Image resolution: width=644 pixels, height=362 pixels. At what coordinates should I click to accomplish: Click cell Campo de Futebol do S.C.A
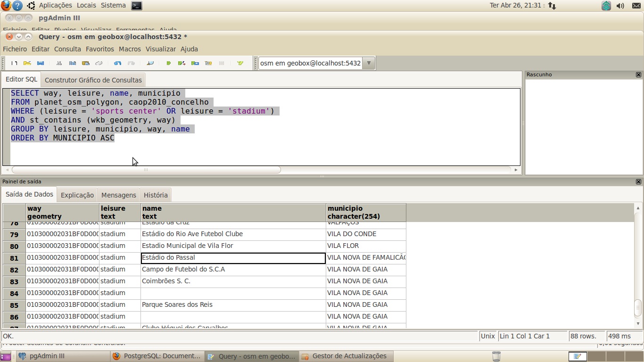233,270
